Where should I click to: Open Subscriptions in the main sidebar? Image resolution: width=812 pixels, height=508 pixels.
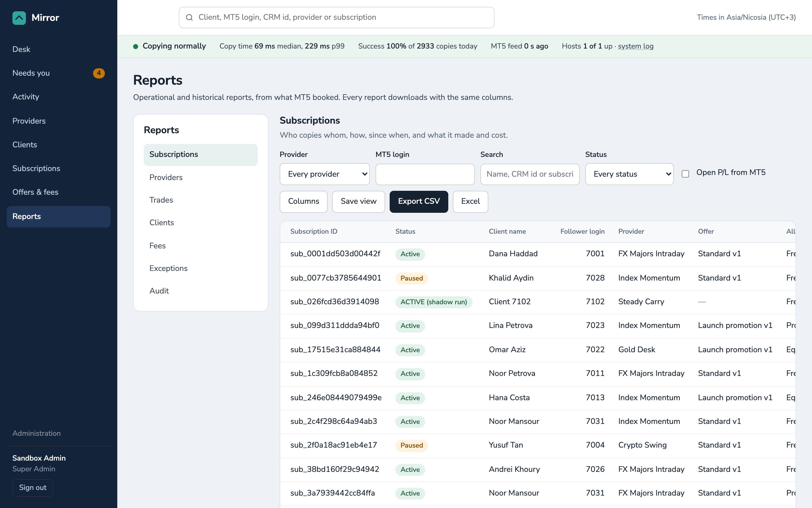58,168
